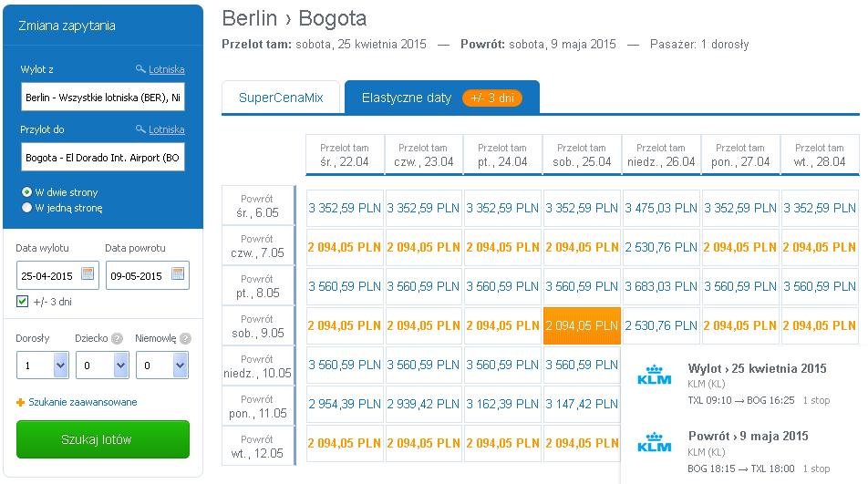868x484 pixels.
Task: Open the departure date calendar icon
Action: tap(88, 273)
